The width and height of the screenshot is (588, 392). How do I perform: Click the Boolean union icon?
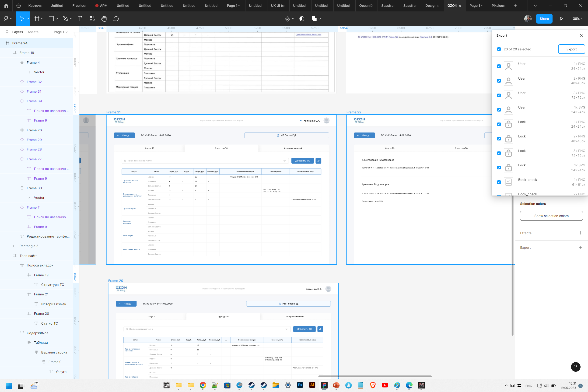coord(314,19)
